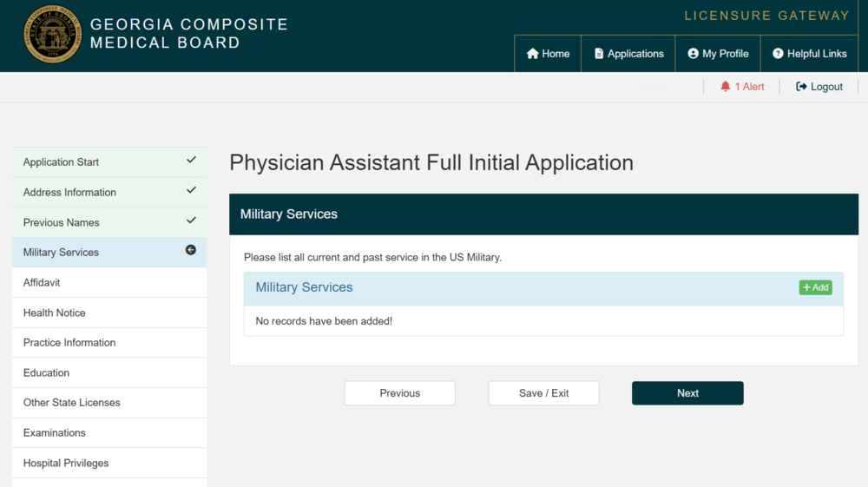Screen dimensions: 868x487
Task: Click the red alert bell icon
Action: coord(726,87)
